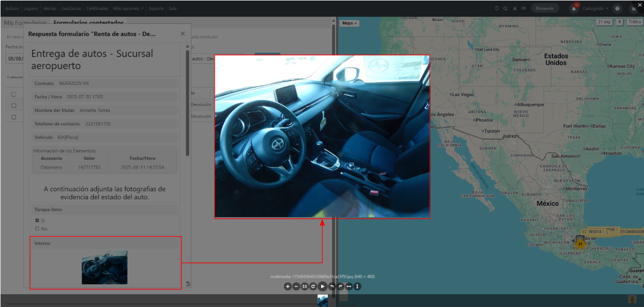Click the location pin button on map
This screenshot has width=644, height=307.
click(x=620, y=22)
